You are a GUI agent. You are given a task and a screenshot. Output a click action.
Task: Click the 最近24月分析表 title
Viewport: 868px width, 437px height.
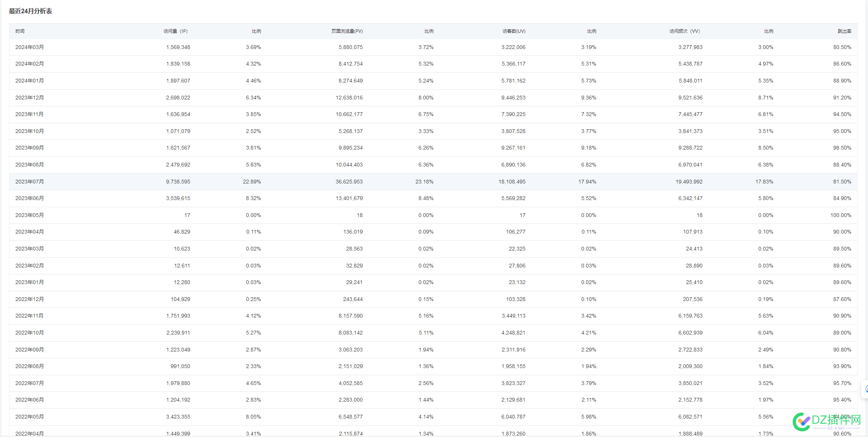[31, 11]
